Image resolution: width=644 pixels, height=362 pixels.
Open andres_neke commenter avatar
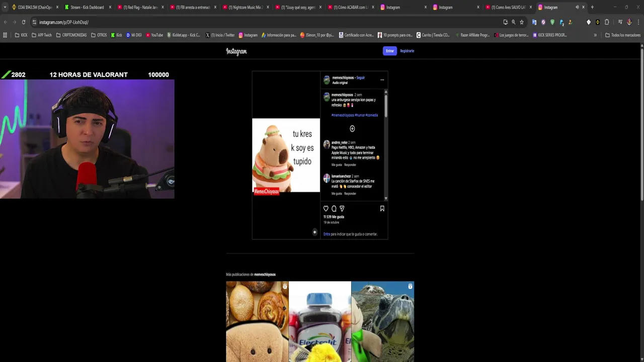327,144
